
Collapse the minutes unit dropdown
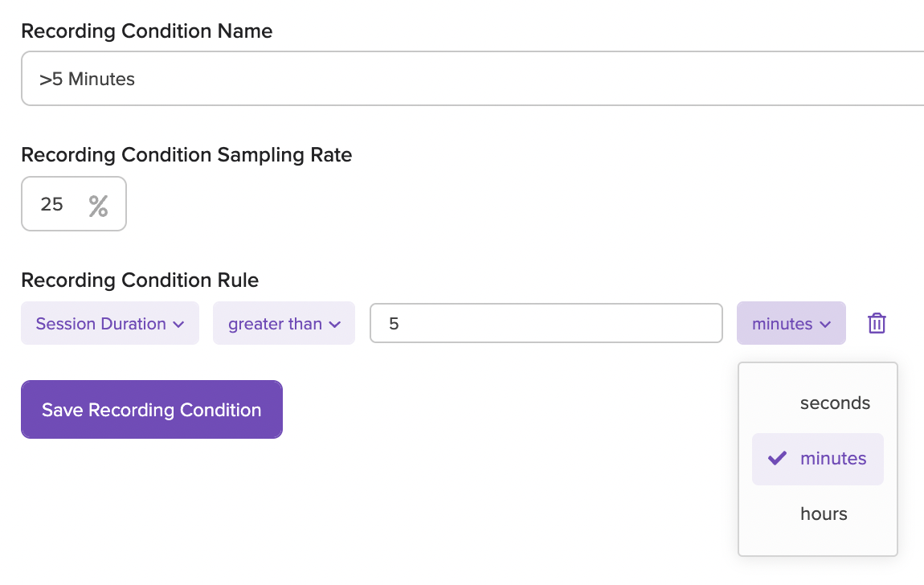pos(791,324)
